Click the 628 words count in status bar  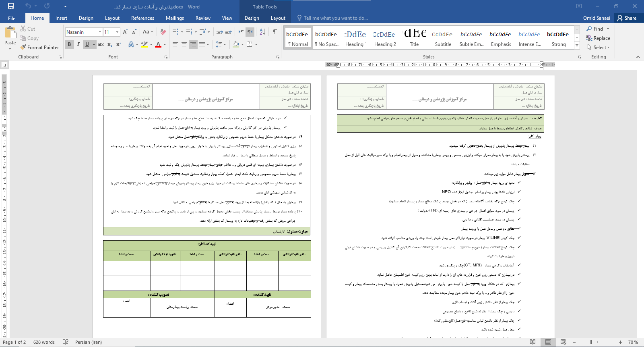(44, 342)
